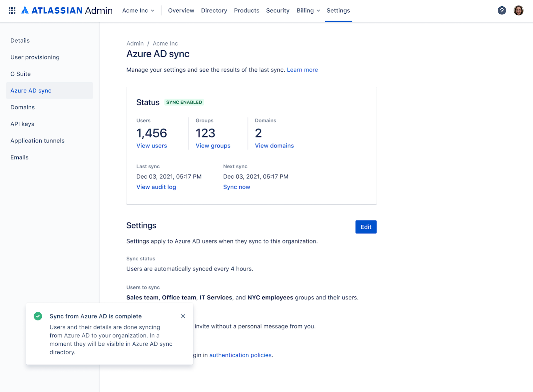This screenshot has width=533, height=392.
Task: Click the green success checkmark icon
Action: [x=38, y=316]
